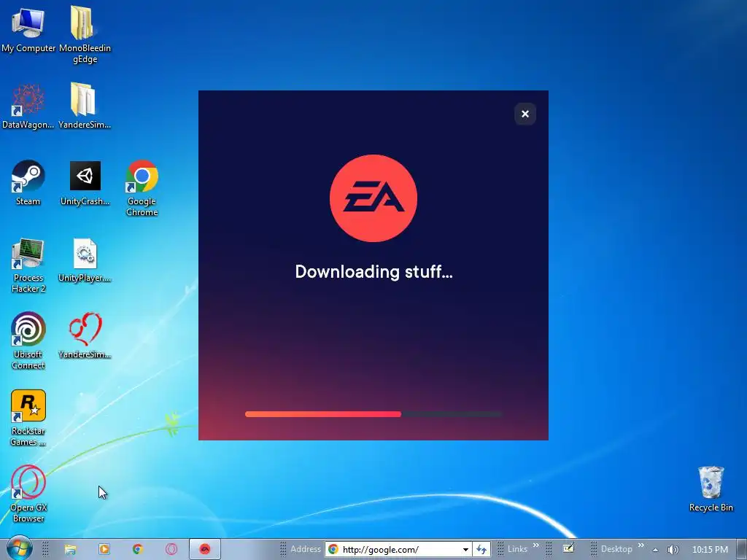Select the EA app taskbar button
The height and width of the screenshot is (560, 747).
tap(205, 549)
